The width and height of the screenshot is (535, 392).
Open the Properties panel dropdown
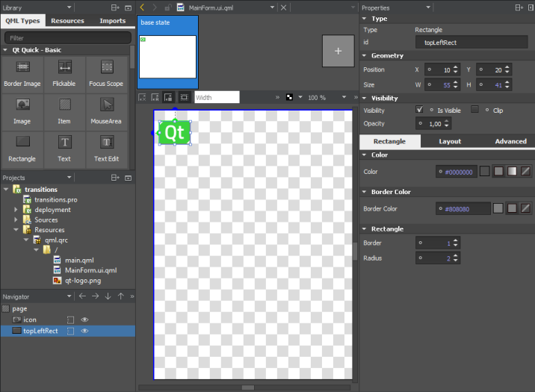[428, 7]
